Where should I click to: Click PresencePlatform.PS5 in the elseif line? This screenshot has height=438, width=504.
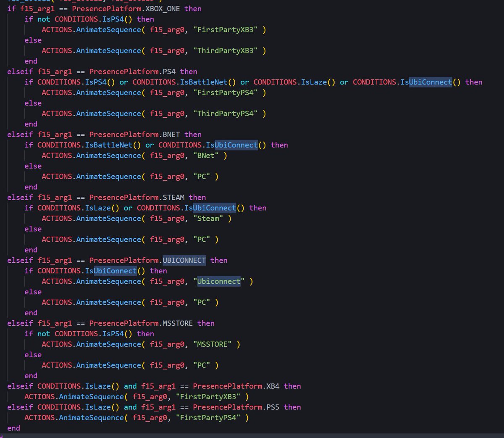coord(236,407)
